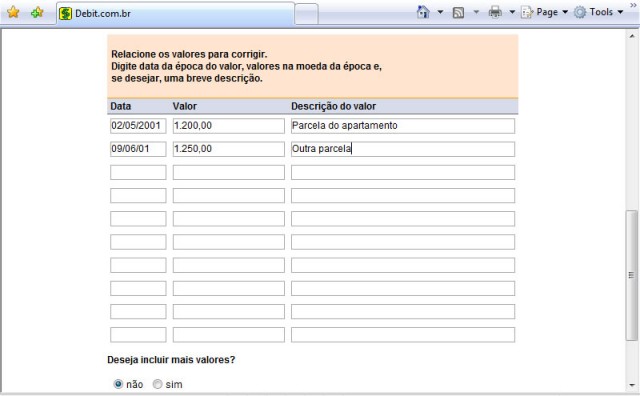Viewport: 640px width, 396px height.
Task: Open a new blank tab
Action: 306,14
